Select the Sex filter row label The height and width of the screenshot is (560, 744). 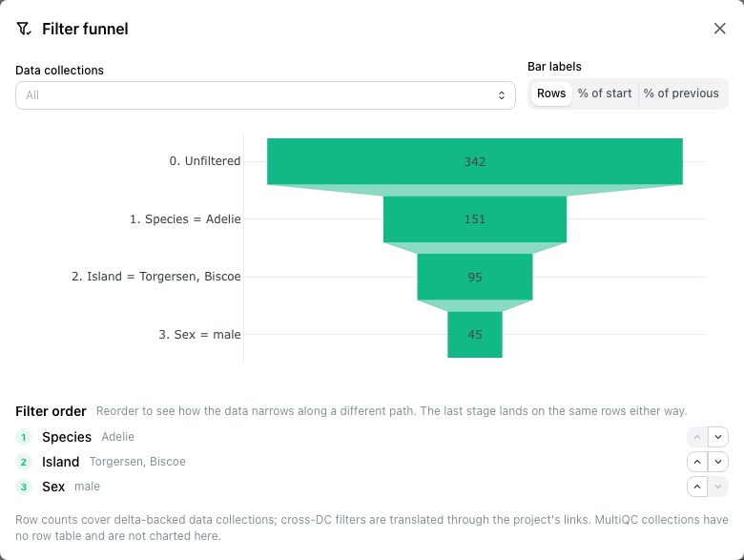point(53,487)
